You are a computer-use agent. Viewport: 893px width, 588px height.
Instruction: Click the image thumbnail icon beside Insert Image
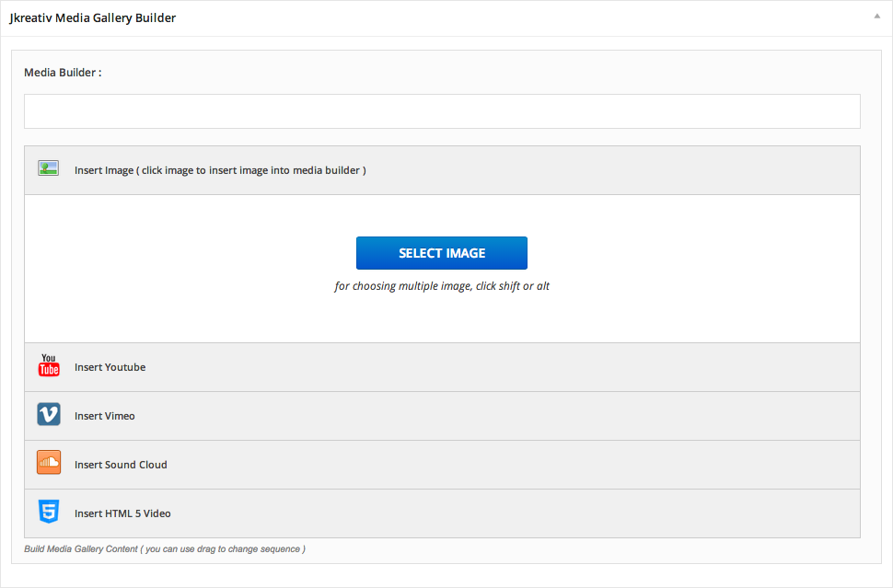tap(48, 168)
